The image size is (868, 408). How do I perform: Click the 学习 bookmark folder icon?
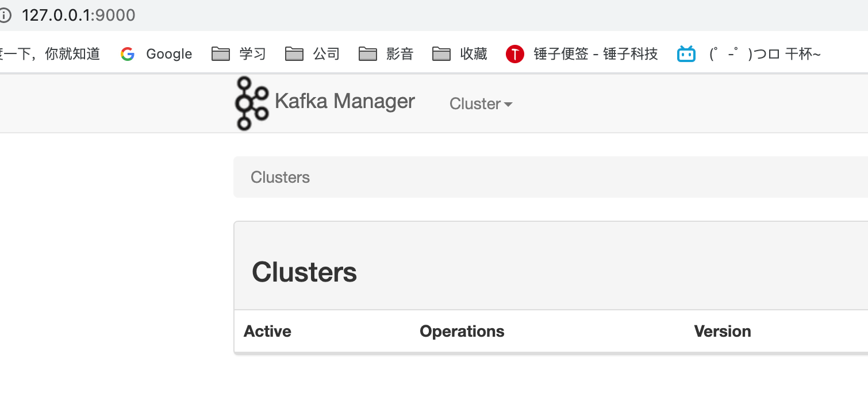221,54
